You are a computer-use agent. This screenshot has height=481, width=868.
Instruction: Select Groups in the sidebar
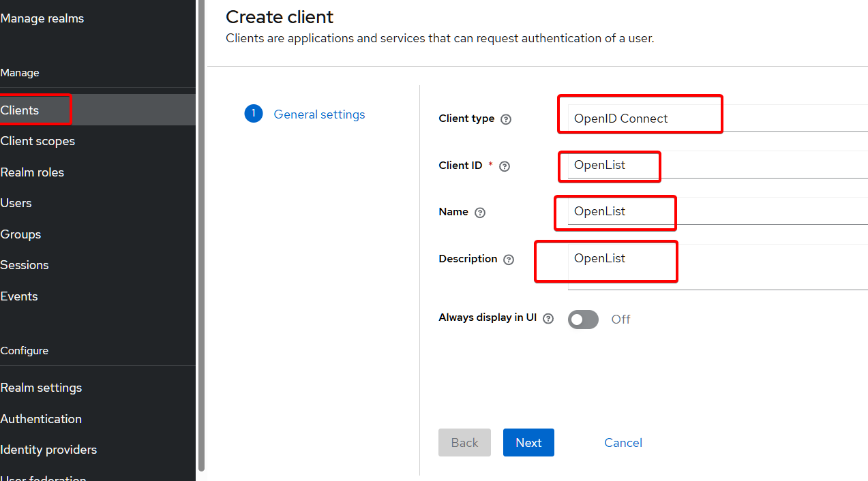click(x=20, y=234)
